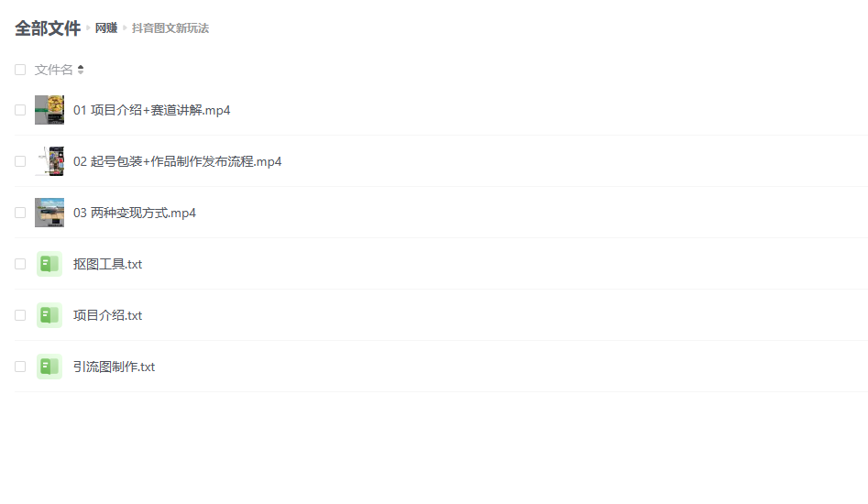Open file name 引流图制作.txt
Viewport: 868px width, 504px height.
pyautogui.click(x=114, y=367)
